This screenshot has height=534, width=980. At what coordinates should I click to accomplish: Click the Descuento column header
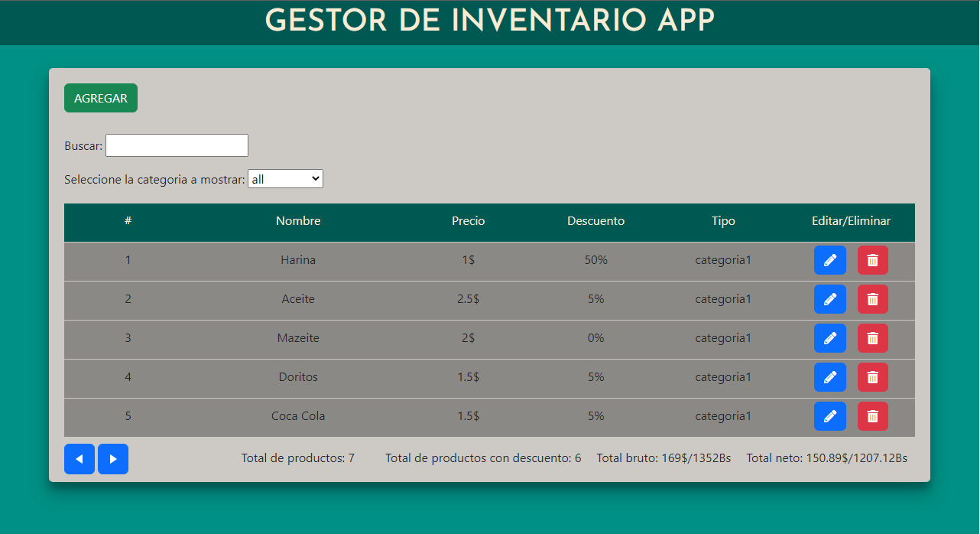595,221
